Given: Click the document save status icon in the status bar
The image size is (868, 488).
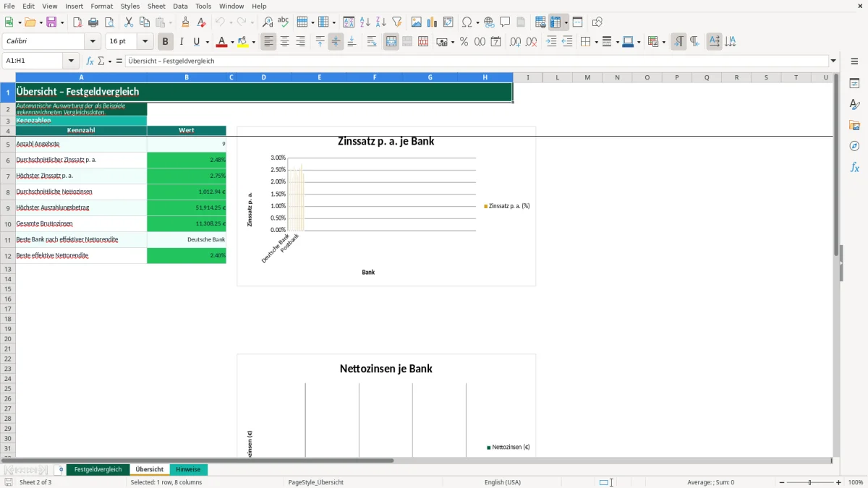Looking at the screenshot, I should coord(9,482).
